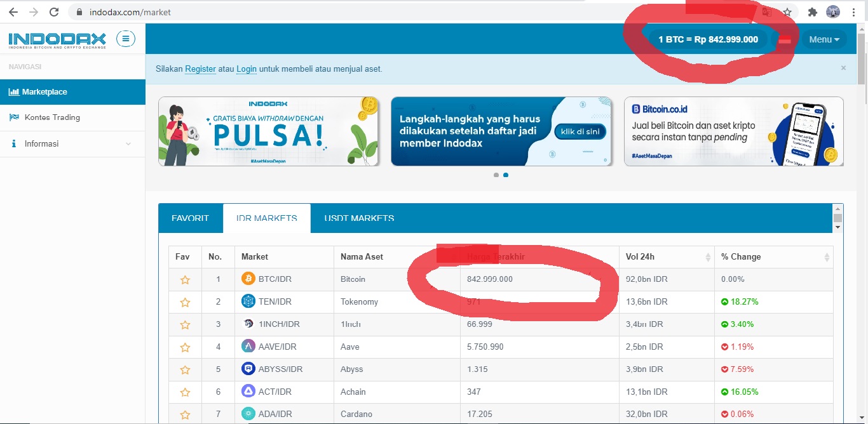Favorite the AAVE/IDR star
The width and height of the screenshot is (868, 424).
tap(185, 347)
